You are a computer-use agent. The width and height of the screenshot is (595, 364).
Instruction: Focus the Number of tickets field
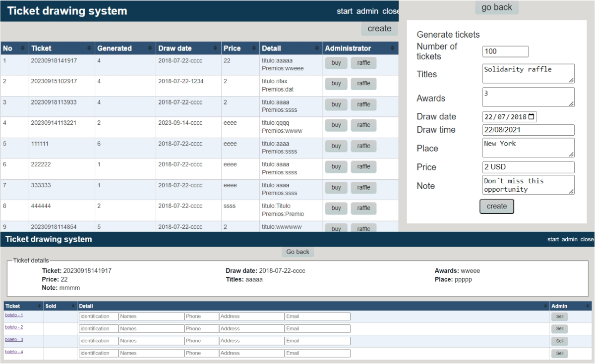[x=505, y=52]
